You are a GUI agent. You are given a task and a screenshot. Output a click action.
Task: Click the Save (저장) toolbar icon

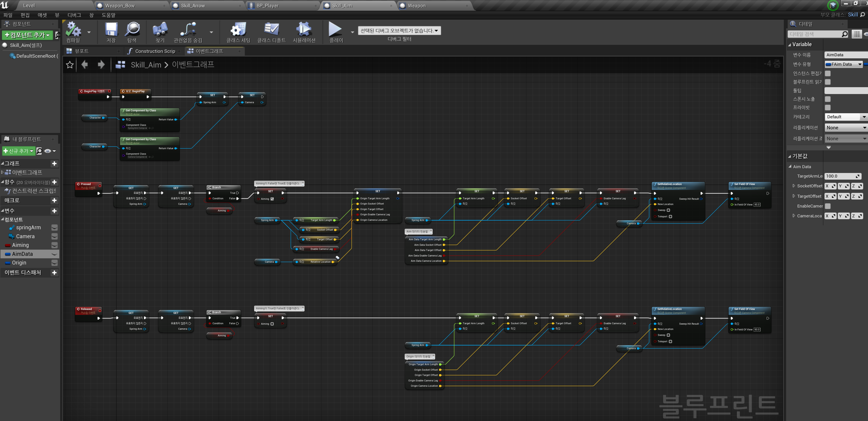(111, 29)
